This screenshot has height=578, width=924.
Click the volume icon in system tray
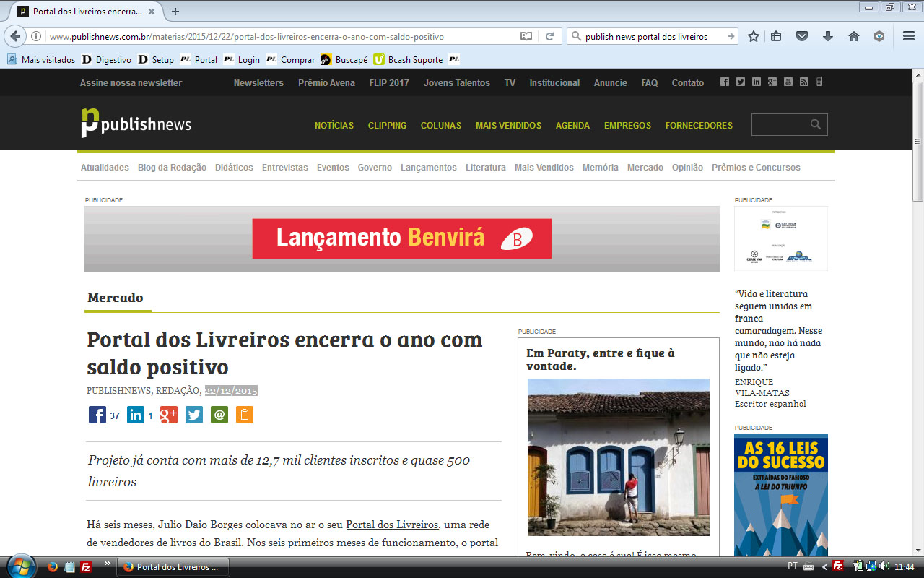[885, 566]
